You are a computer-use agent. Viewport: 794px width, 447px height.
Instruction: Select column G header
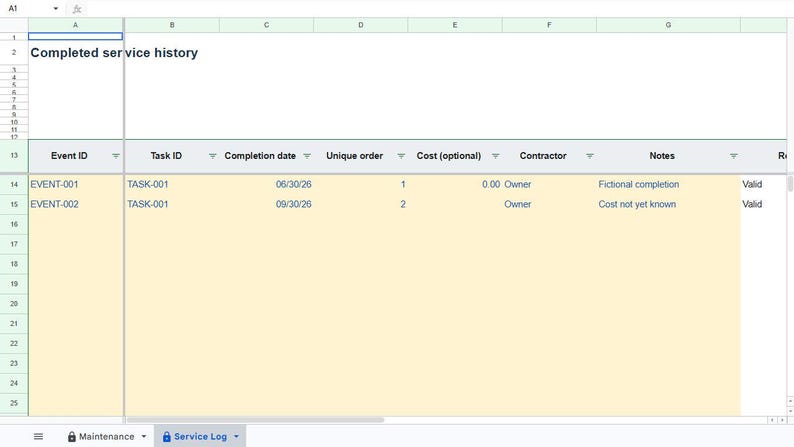pos(668,25)
